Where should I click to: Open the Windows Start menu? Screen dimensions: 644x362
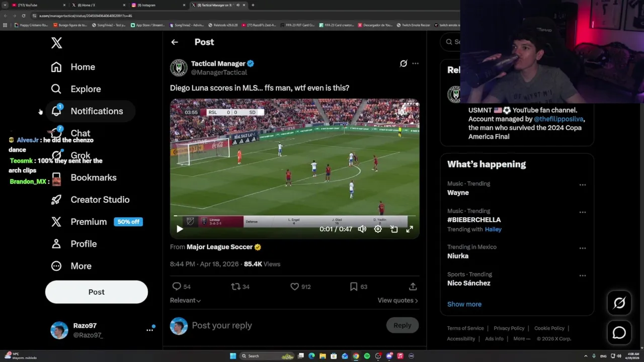tap(233, 356)
